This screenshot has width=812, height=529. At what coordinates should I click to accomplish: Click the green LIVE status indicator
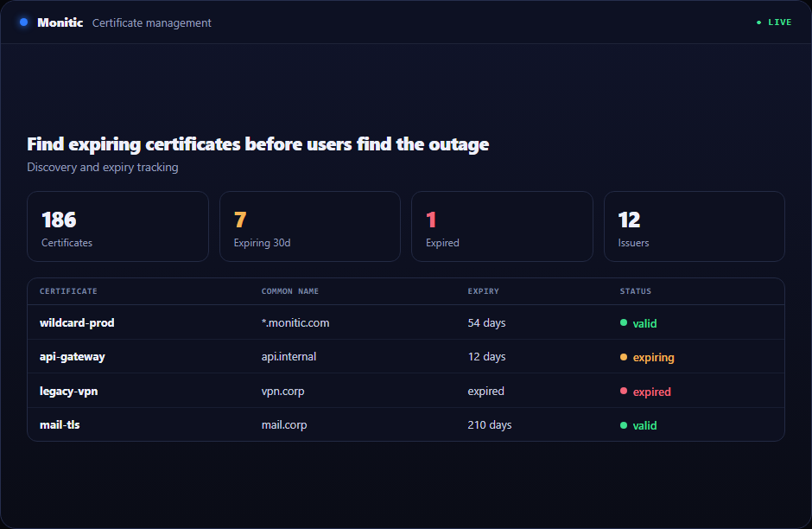(x=774, y=22)
